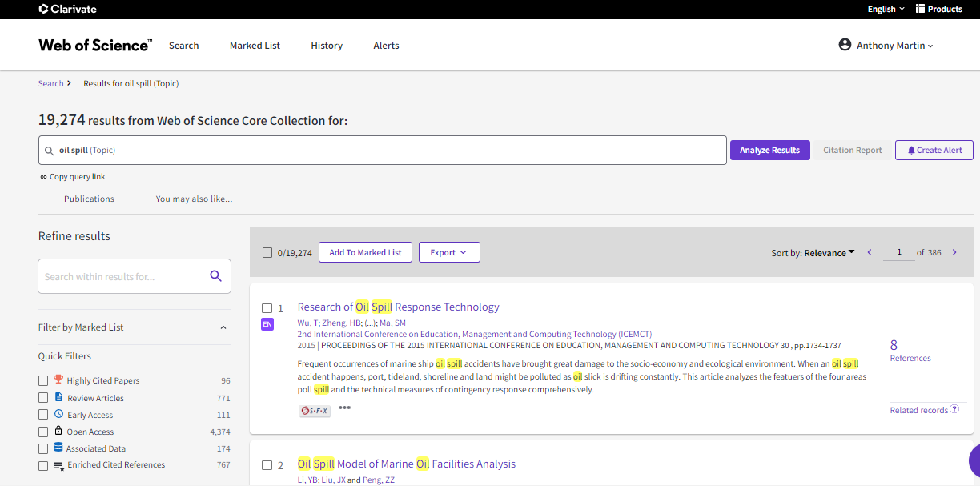
Task: Open the Marked List menu item
Action: [x=255, y=46]
